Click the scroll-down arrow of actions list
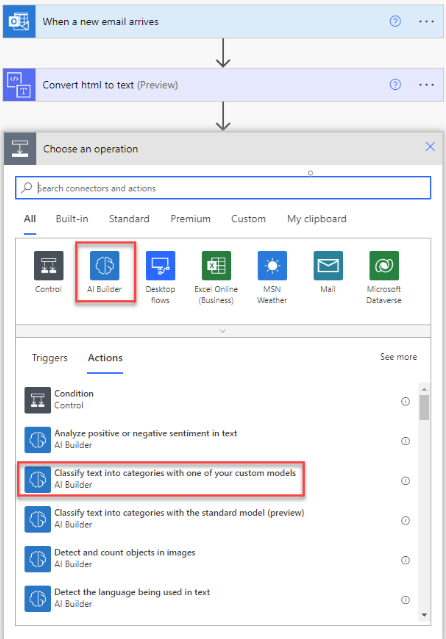Screen dimensions: 446x639 click(x=424, y=615)
